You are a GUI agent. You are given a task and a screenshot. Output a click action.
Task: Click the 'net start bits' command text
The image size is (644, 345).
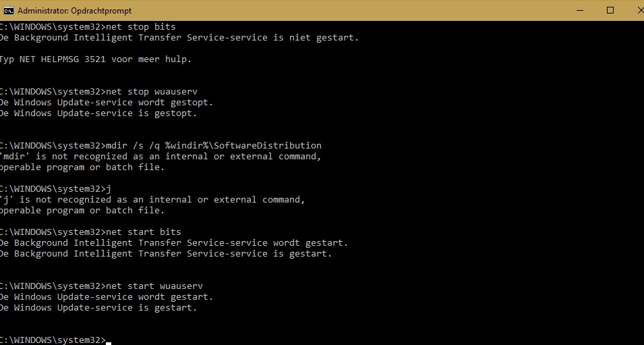[144, 232]
